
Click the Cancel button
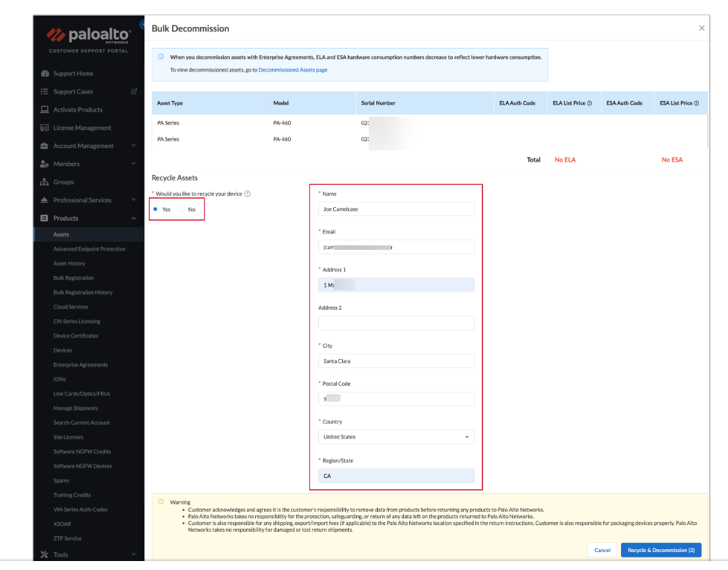[x=602, y=550]
